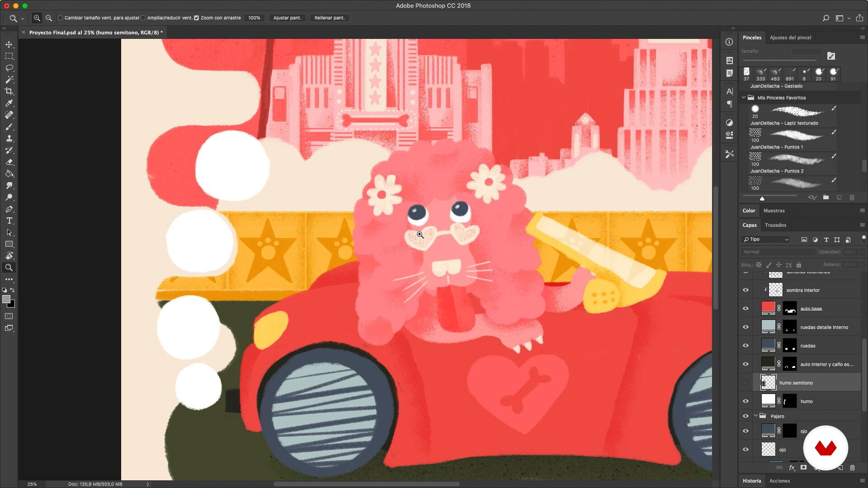Toggle Cambiar tamaño vent. para ajustar checkbox
868x488 pixels.
coord(60,18)
